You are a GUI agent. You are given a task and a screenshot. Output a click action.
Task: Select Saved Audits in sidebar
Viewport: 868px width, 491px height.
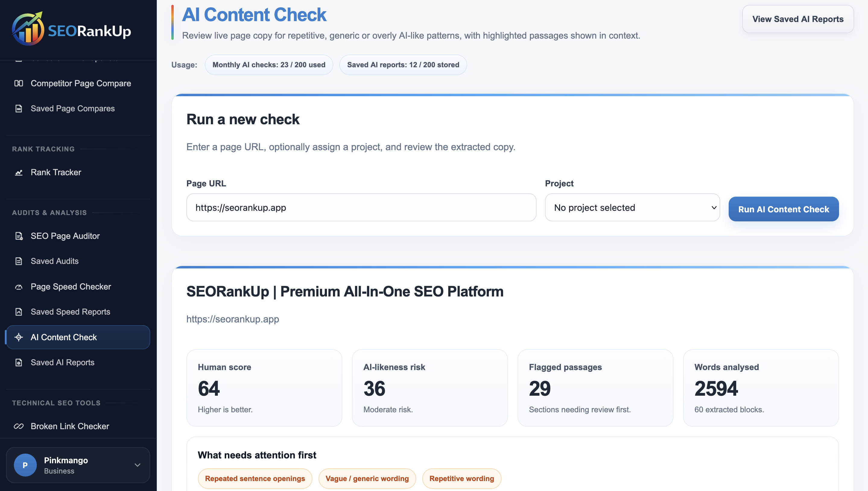(x=78, y=261)
